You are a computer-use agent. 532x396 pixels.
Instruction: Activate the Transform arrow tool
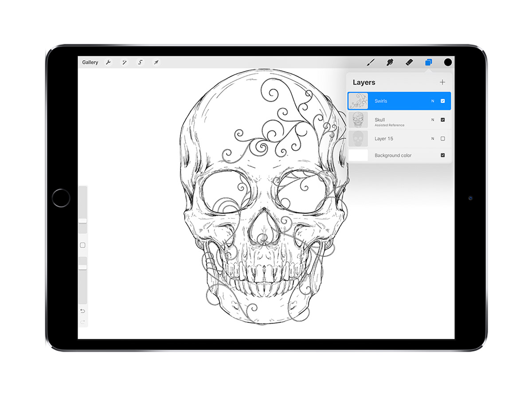156,63
